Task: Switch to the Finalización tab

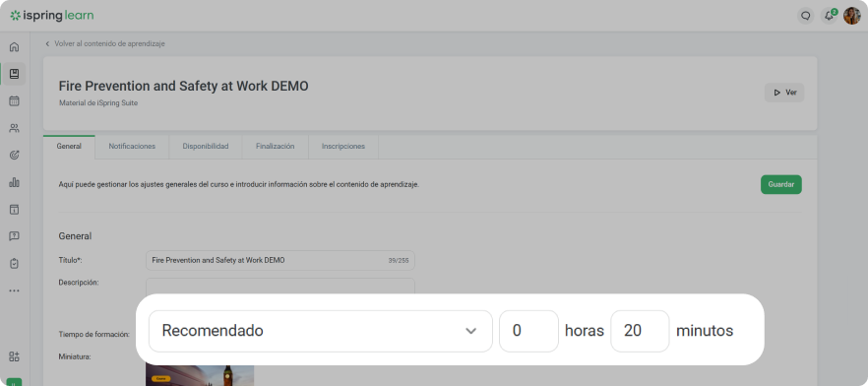Action: pyautogui.click(x=276, y=147)
